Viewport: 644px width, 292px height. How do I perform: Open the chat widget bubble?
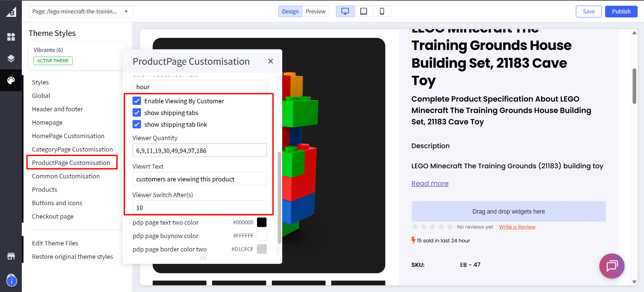(612, 266)
